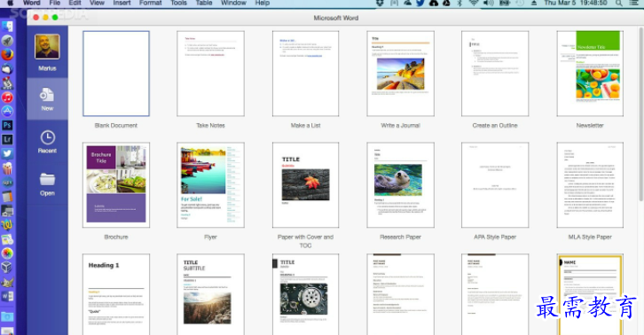Viewport: 644px width, 335px height.
Task: Open Spotlight search in menu bar
Action: [618, 3]
